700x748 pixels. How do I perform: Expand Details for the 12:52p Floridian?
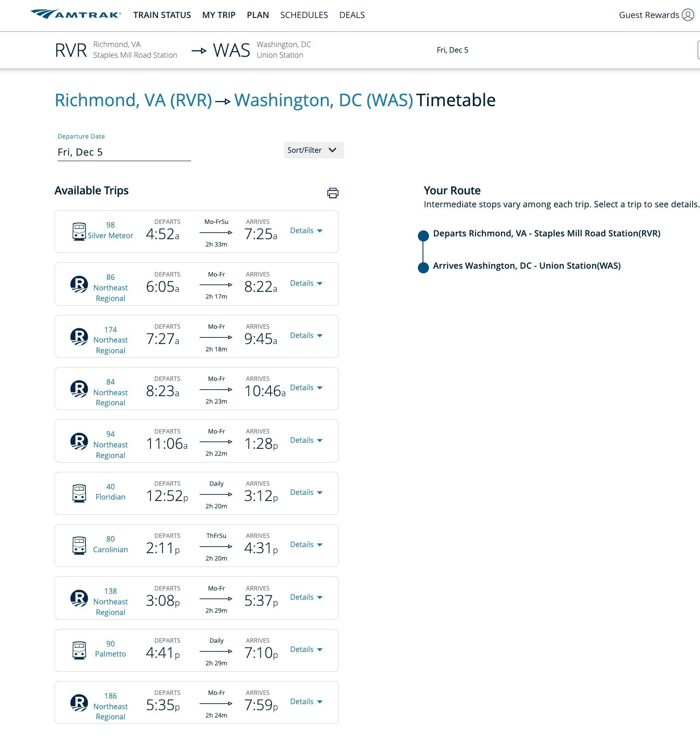pyautogui.click(x=306, y=493)
